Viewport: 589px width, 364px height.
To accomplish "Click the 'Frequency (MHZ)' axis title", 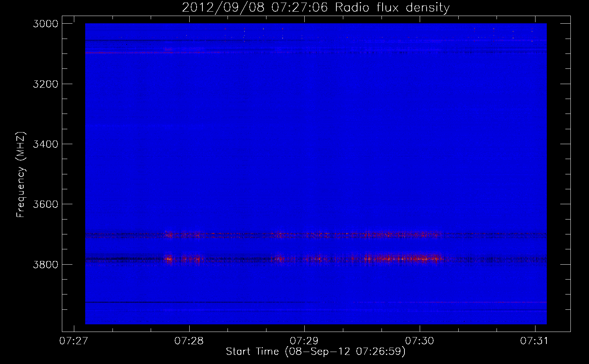I will pos(21,175).
